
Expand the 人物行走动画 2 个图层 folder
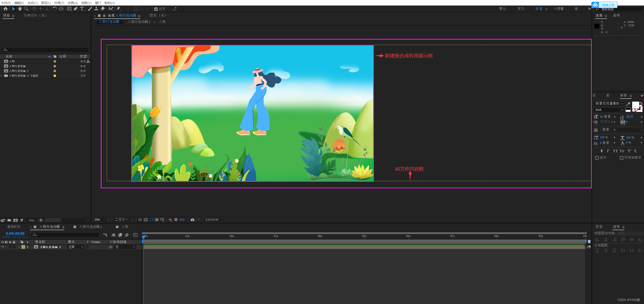pos(2,76)
